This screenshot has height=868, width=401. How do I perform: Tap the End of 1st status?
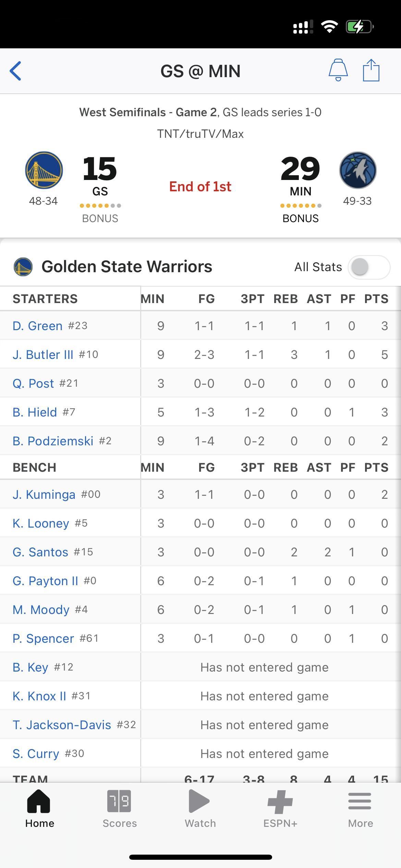[x=200, y=186]
